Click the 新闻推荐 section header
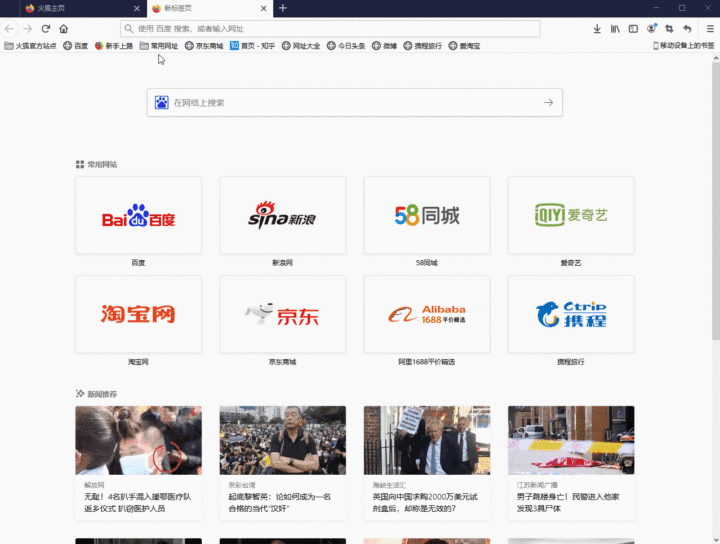 point(96,394)
